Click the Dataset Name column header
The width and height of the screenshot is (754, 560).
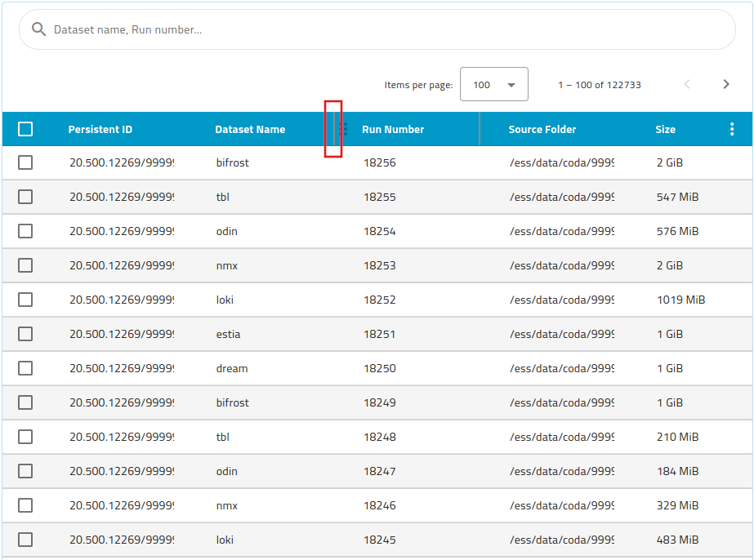[x=250, y=129]
